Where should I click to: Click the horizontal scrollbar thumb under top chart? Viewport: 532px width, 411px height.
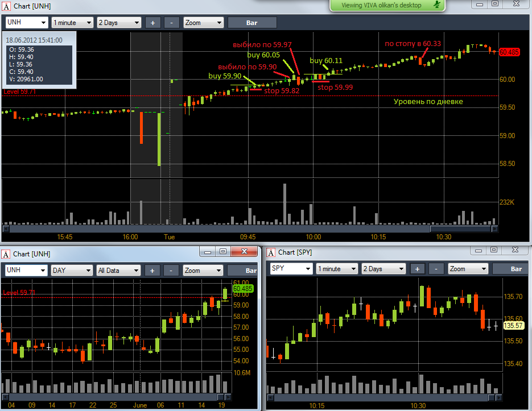pyautogui.click(x=460, y=229)
